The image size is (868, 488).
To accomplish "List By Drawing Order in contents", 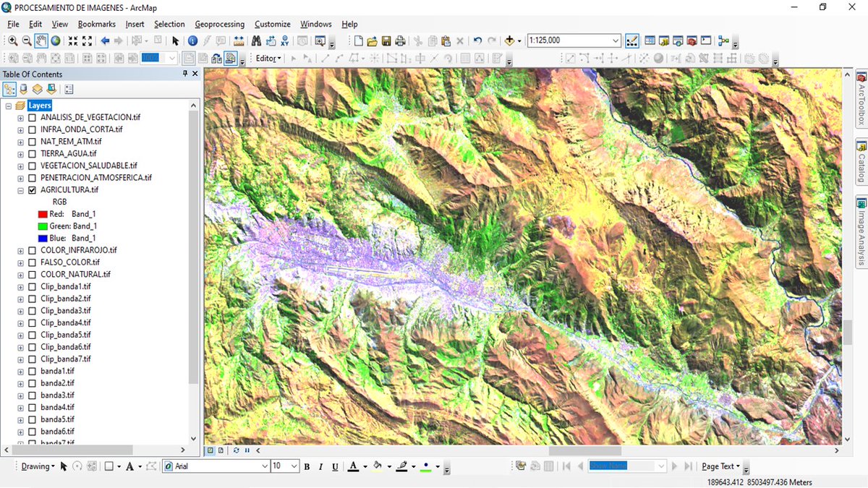I will (9, 90).
